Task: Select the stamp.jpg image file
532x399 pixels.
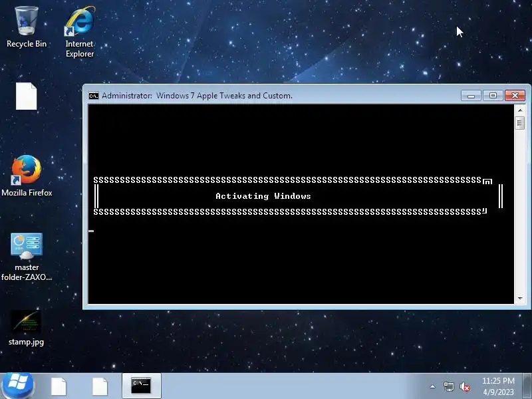Action: click(26, 328)
